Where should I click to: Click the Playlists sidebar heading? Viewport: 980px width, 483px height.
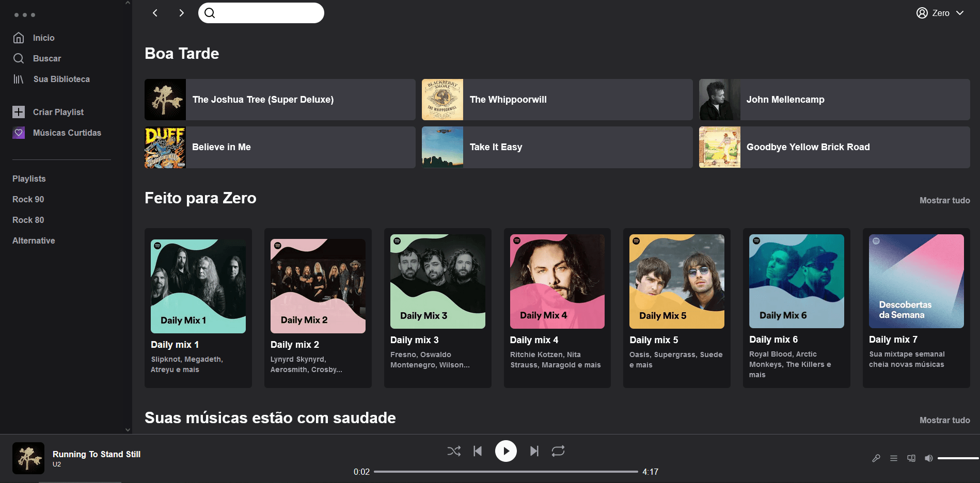pyautogui.click(x=29, y=179)
